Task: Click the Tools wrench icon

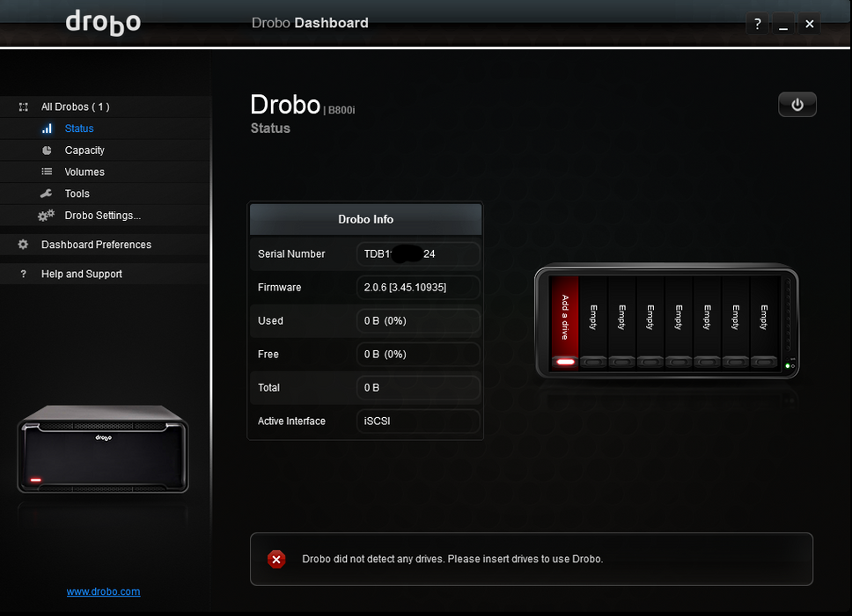Action: tap(47, 194)
